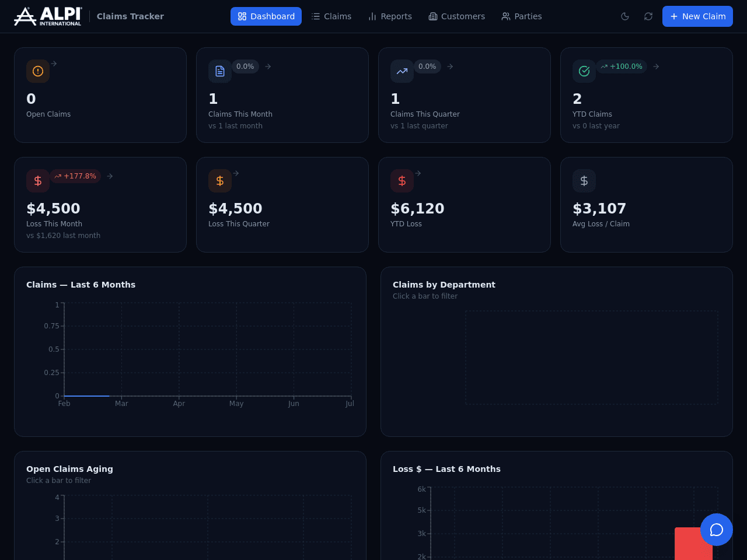Click the 'Claims — Last 6 Months' heading
The width and height of the screenshot is (747, 560).
click(x=81, y=285)
